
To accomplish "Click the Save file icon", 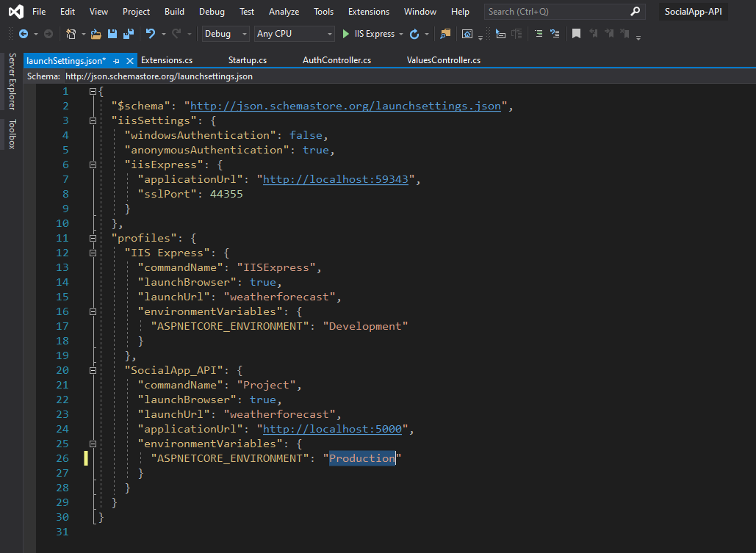I will [112, 34].
